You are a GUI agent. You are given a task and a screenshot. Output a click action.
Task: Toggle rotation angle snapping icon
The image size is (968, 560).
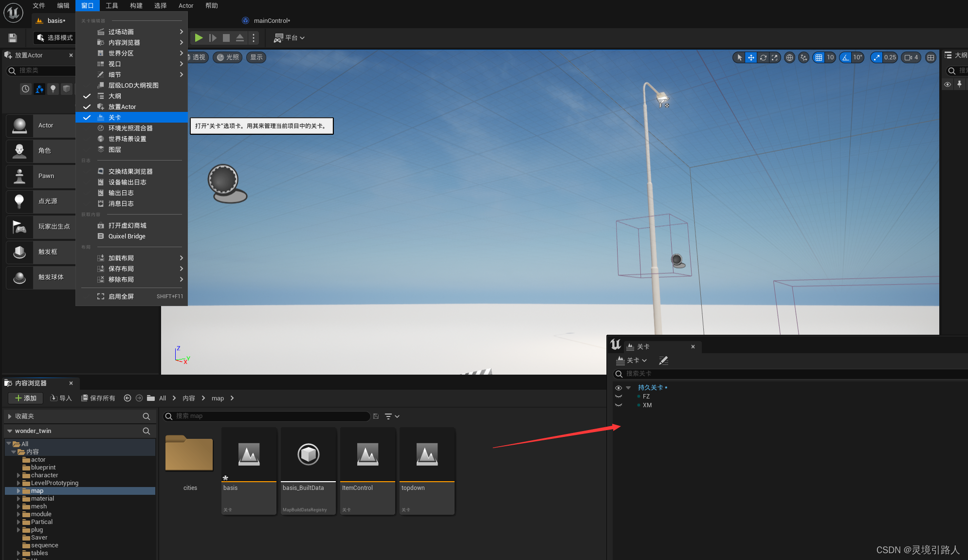tap(845, 57)
